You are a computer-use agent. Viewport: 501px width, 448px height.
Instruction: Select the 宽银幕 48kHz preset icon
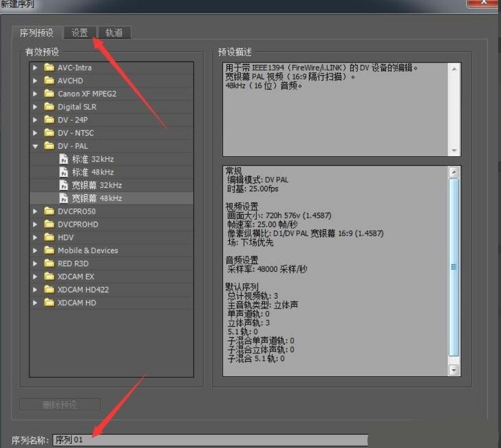pyautogui.click(x=64, y=198)
